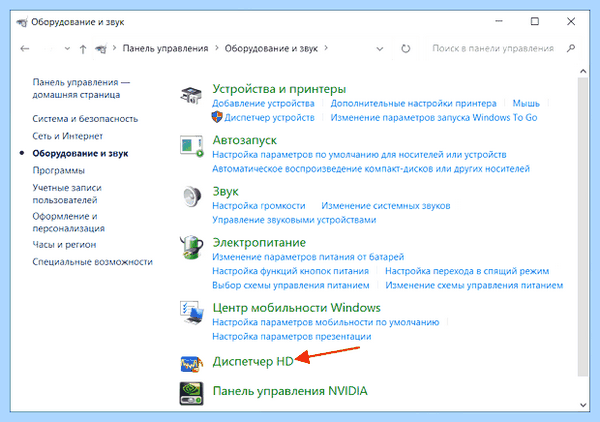Expand the address bar history dropdown
Viewport: 600px width, 422px height.
pyautogui.click(x=380, y=49)
